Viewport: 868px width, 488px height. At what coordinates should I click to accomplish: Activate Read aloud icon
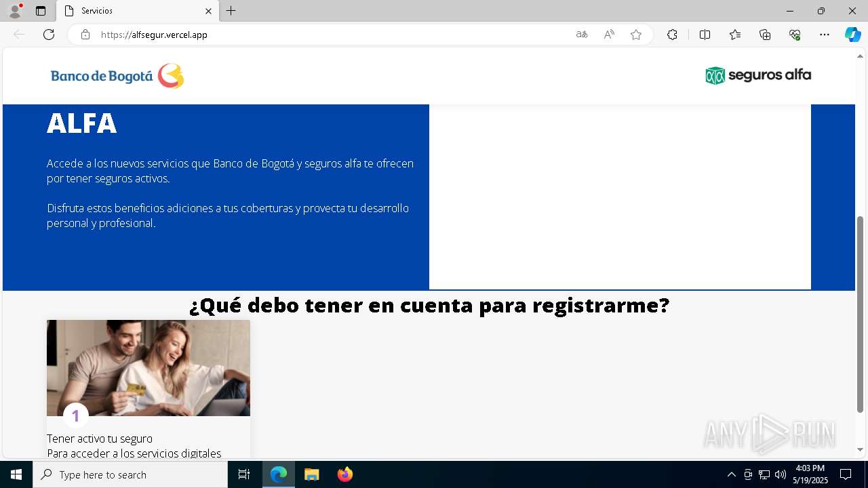pyautogui.click(x=609, y=35)
